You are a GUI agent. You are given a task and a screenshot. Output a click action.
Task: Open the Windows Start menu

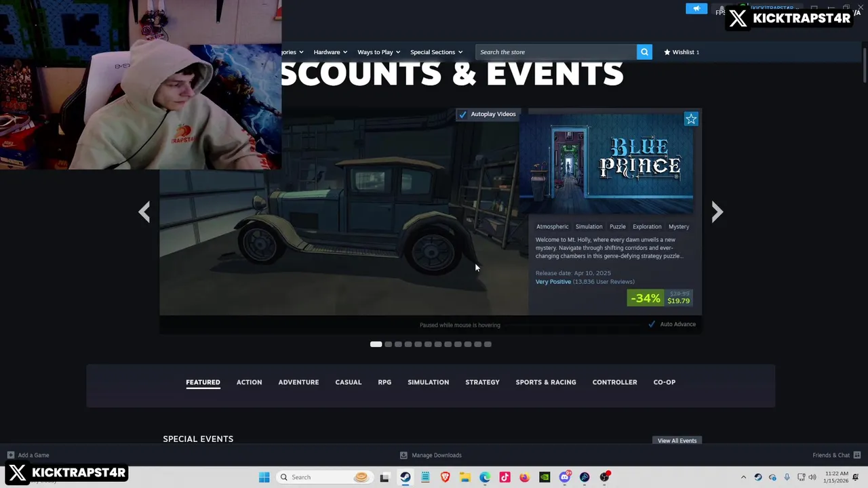[264, 477]
